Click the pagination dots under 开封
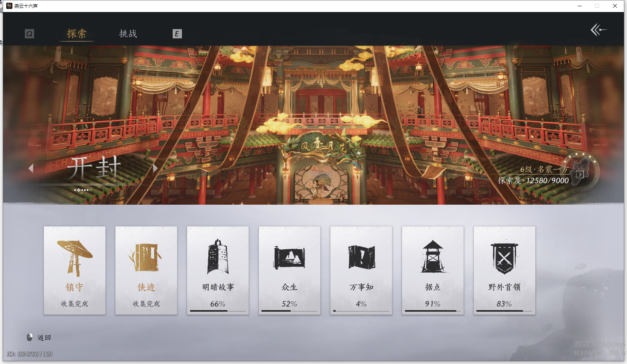The height and width of the screenshot is (364, 627). (x=81, y=190)
